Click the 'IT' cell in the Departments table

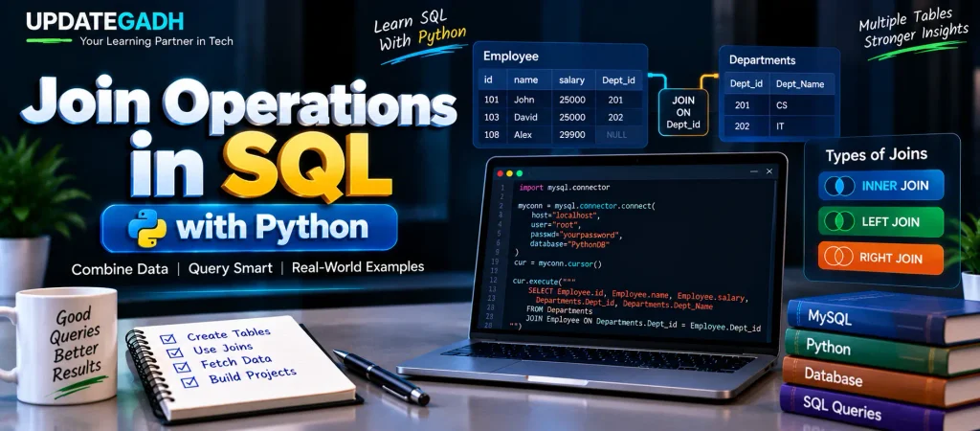pos(780,125)
